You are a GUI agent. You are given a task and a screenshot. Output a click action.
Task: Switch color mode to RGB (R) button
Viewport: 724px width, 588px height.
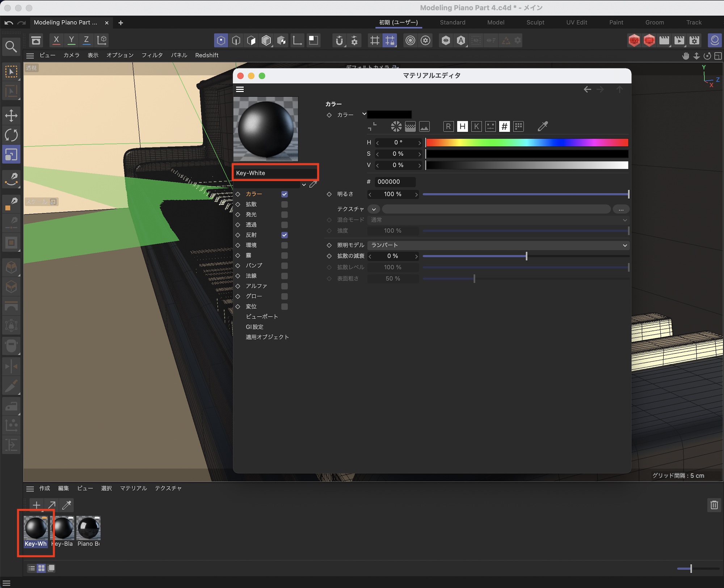click(x=448, y=126)
